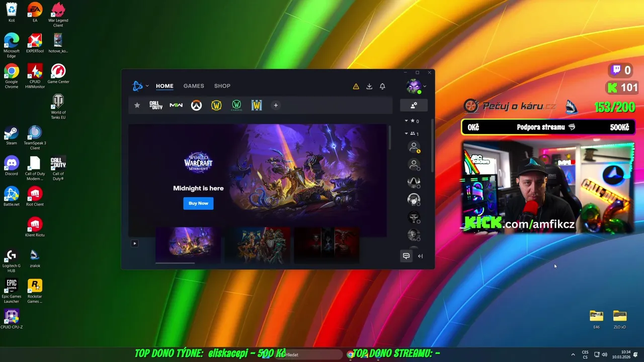Add a game with the plus button
This screenshot has height=362, width=644.
pos(276,105)
